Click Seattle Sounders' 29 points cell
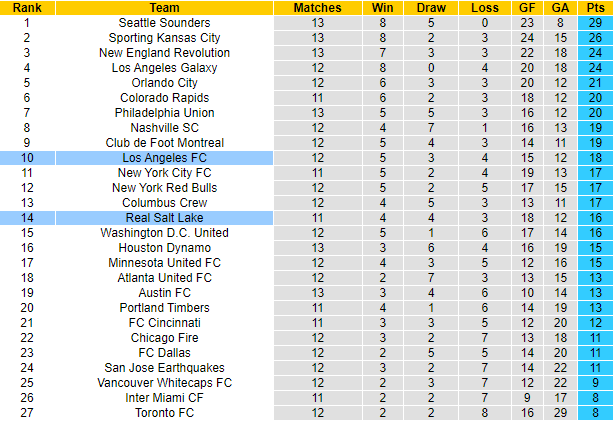The image size is (613, 422). point(595,23)
